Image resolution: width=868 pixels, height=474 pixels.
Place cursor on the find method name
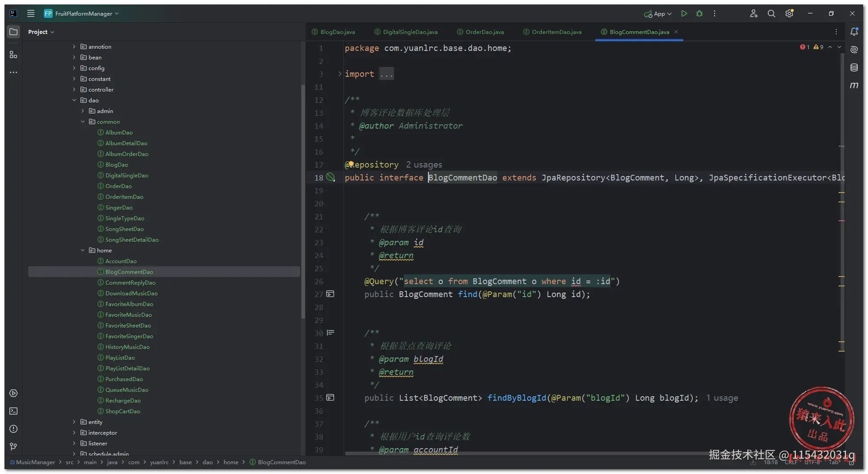[468, 294]
